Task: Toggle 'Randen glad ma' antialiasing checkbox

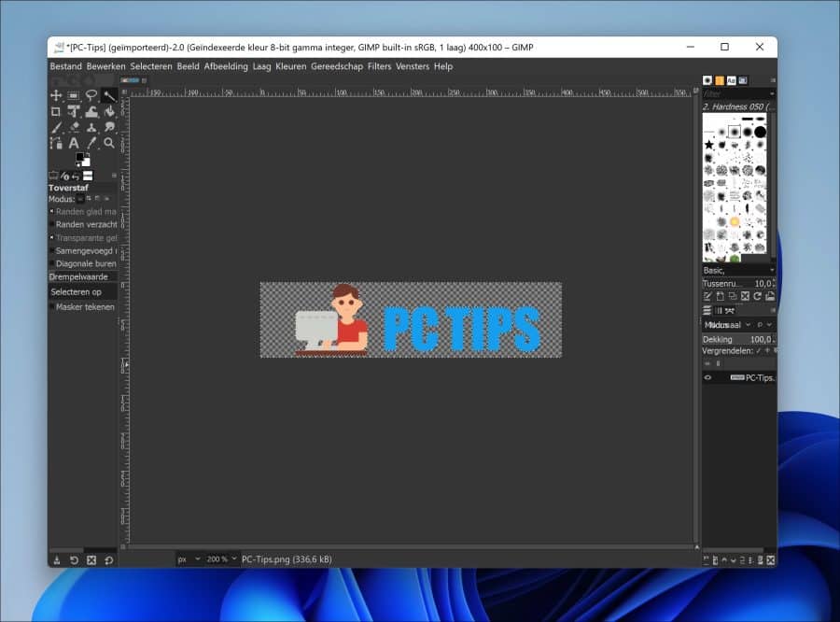Action: pos(52,211)
